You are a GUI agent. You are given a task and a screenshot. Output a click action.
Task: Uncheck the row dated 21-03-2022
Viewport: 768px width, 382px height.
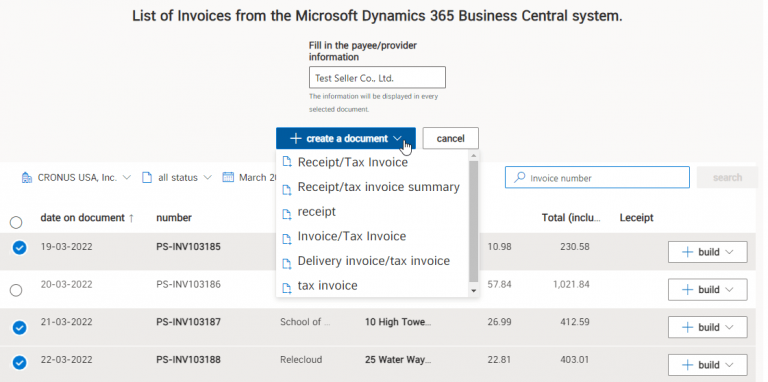19,327
